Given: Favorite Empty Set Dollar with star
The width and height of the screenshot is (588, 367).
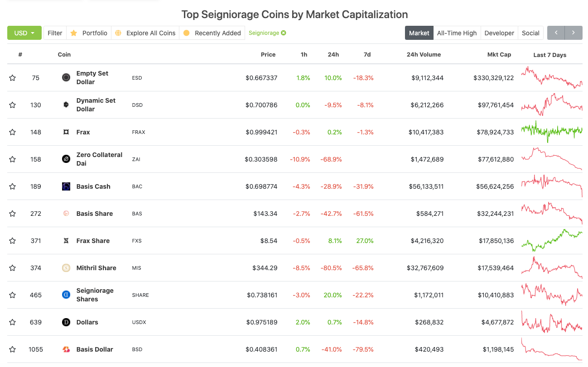Looking at the screenshot, I should coord(12,78).
